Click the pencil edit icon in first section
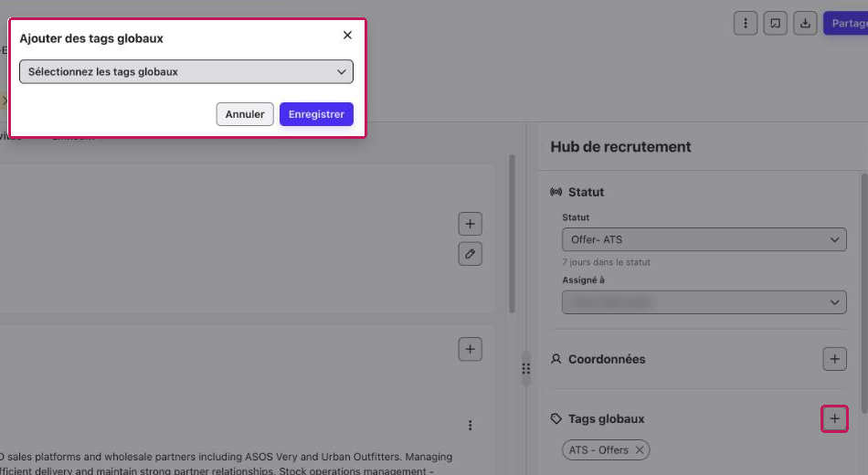The height and width of the screenshot is (475, 868). [470, 254]
